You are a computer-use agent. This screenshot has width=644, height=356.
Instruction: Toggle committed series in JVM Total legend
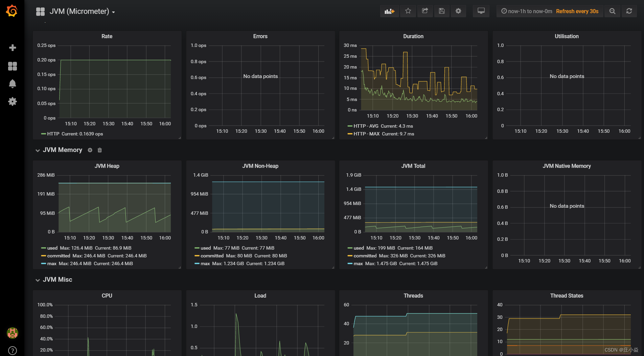365,256
